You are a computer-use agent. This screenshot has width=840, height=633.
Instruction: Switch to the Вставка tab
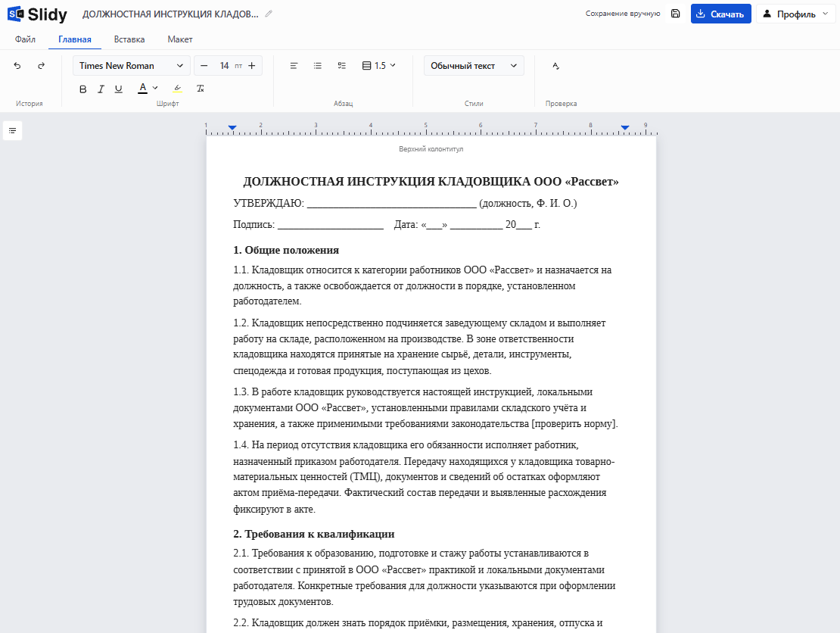click(x=129, y=39)
